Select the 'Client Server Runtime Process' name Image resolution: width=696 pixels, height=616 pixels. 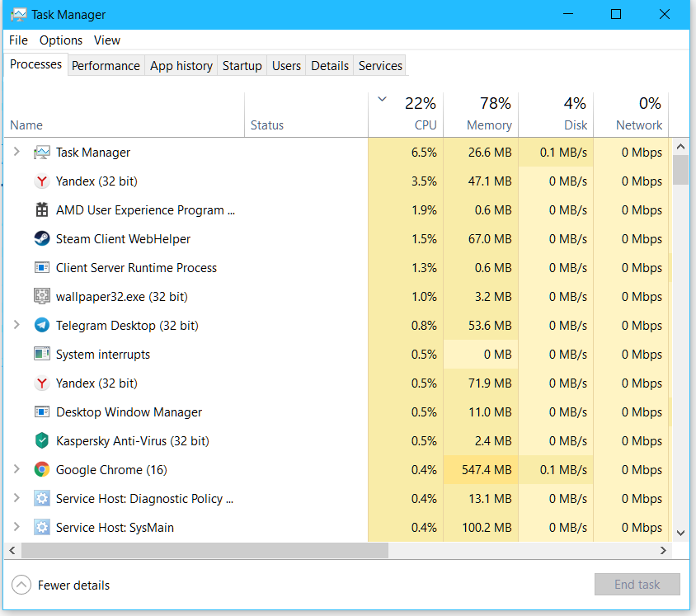click(x=136, y=268)
